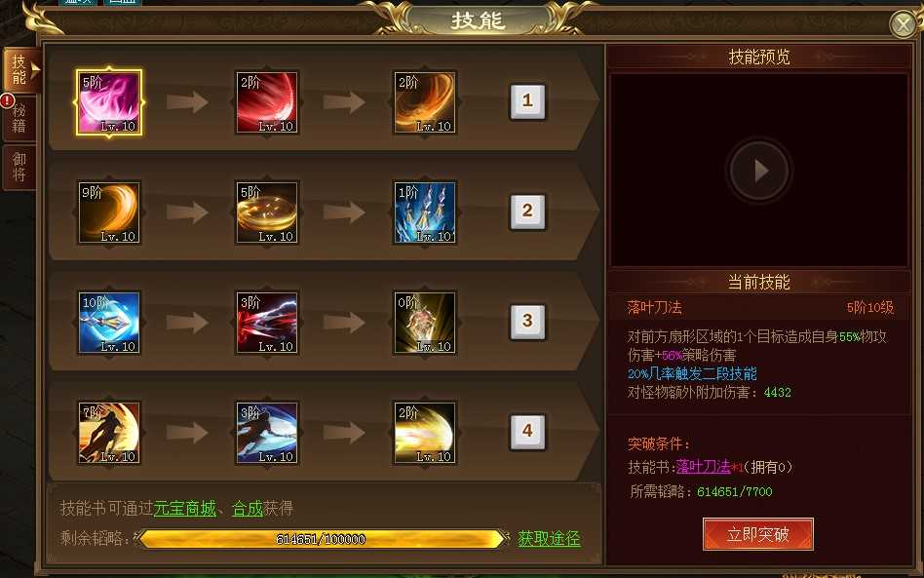Pick the 0阶 golden warrior skill icon
This screenshot has width=924, height=578.
pyautogui.click(x=425, y=323)
